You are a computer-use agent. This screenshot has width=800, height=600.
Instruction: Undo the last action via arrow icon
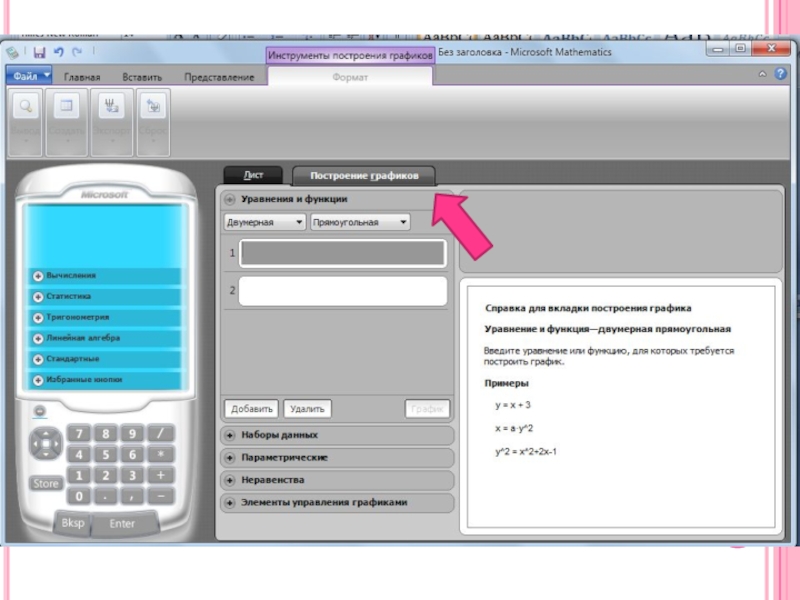point(59,52)
